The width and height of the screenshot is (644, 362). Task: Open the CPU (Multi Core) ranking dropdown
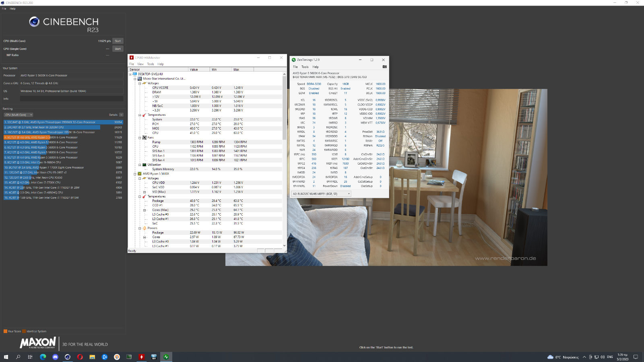[x=19, y=115]
